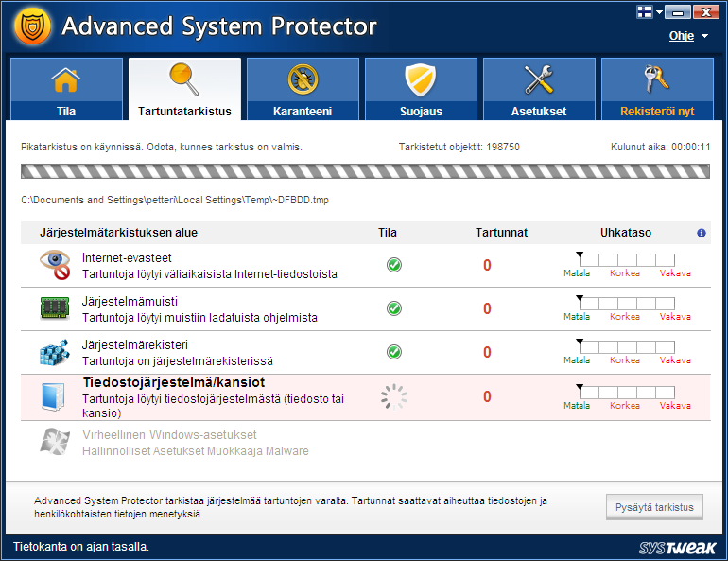Click the Järjestelmämuisti memory chip icon

(55, 308)
